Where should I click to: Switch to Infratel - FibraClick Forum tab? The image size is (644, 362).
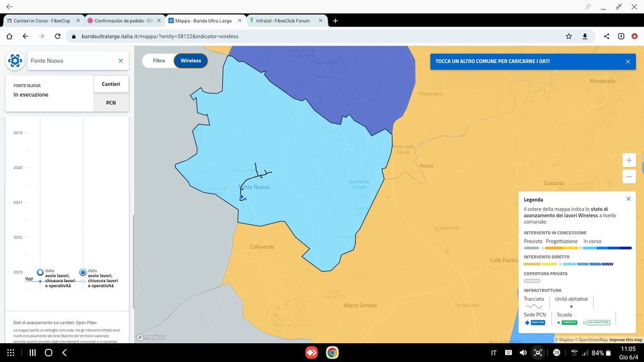coord(287,21)
